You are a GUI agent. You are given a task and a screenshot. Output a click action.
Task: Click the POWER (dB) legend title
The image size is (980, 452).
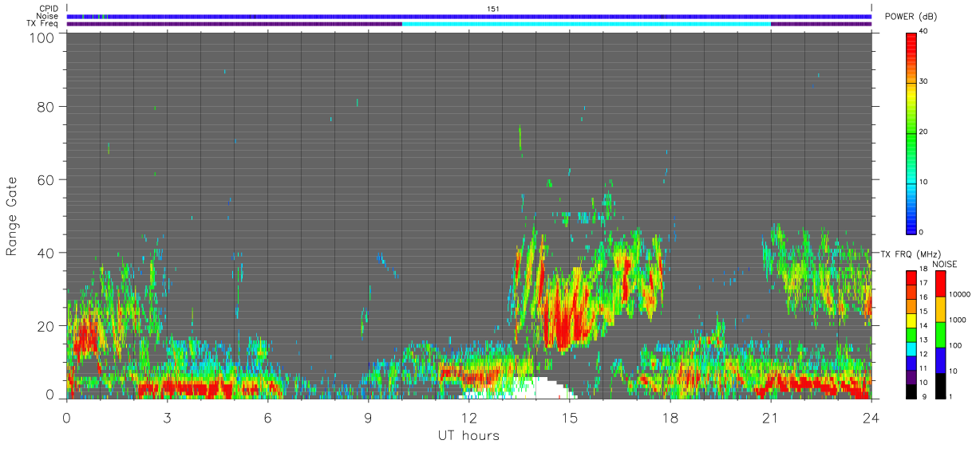click(x=911, y=17)
